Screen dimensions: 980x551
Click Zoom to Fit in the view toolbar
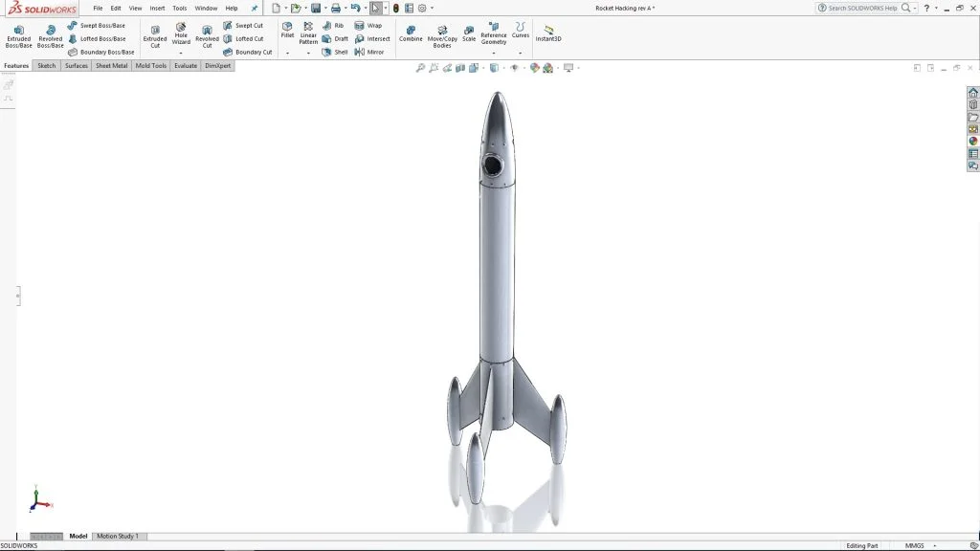pos(421,67)
